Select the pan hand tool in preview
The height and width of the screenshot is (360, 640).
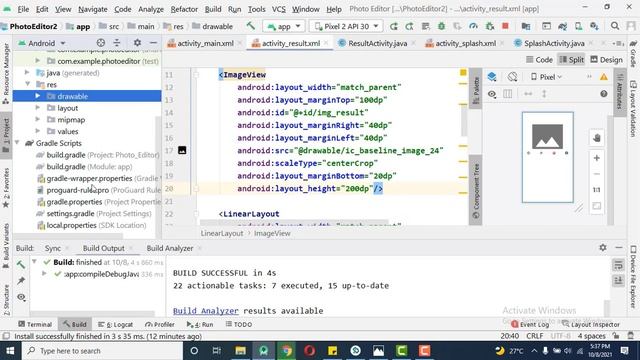596,138
